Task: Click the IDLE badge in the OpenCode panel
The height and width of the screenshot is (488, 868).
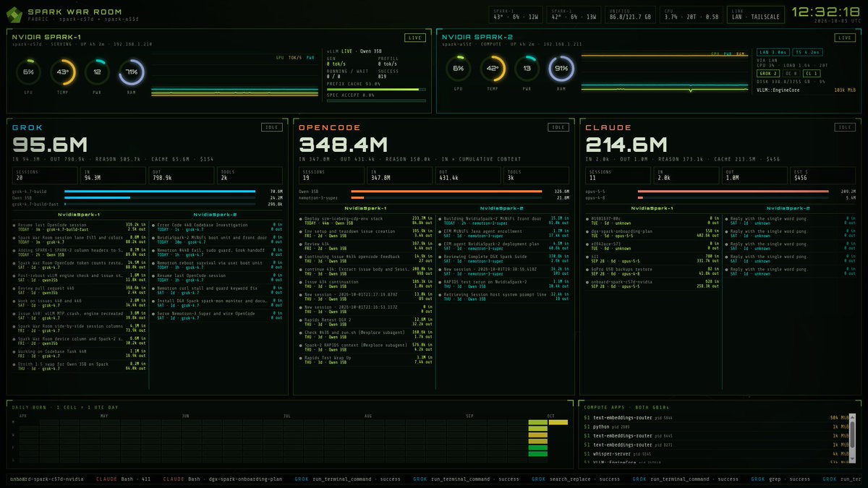Action: point(558,127)
